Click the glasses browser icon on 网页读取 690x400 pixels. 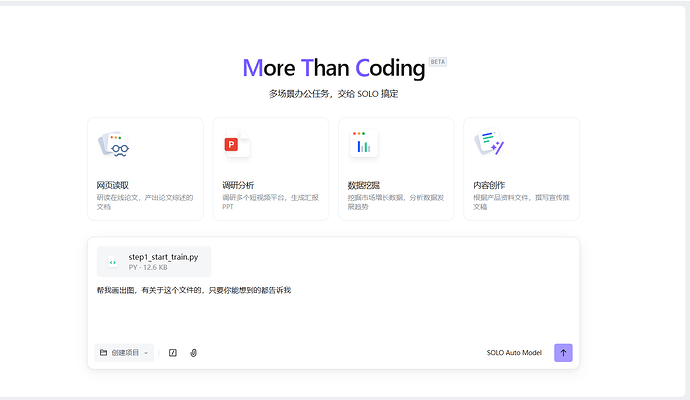(114, 144)
